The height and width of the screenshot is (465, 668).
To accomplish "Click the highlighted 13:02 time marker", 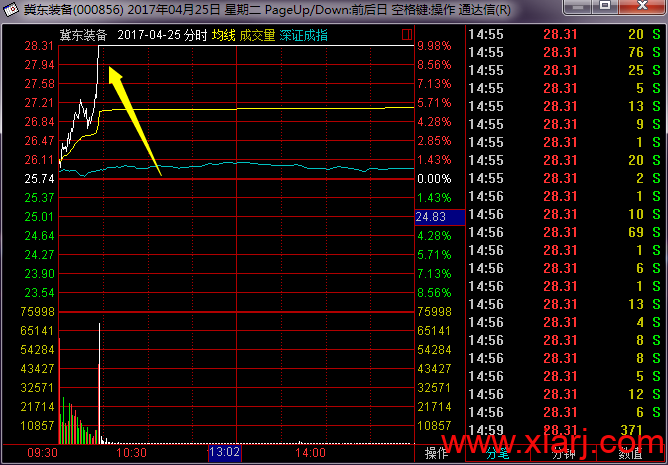I will click(225, 453).
